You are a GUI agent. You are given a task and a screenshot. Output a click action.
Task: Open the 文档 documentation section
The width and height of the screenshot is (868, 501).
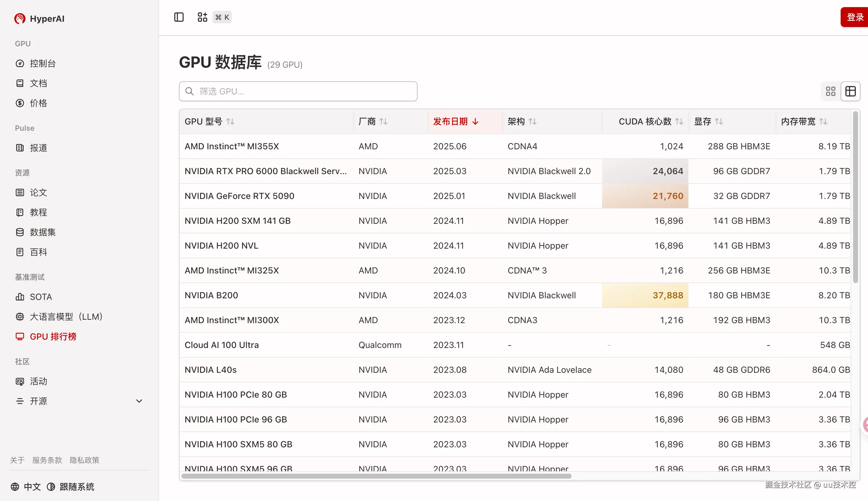tap(38, 83)
